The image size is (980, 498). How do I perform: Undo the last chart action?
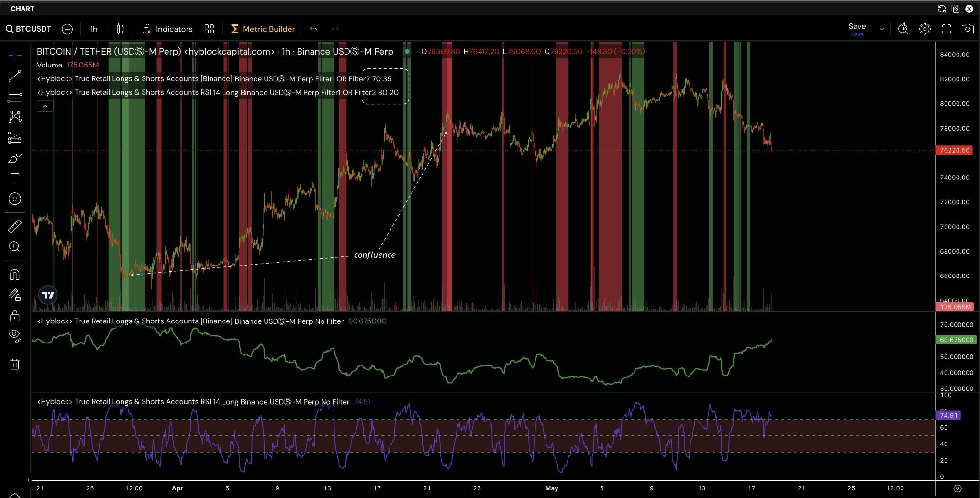tap(314, 29)
